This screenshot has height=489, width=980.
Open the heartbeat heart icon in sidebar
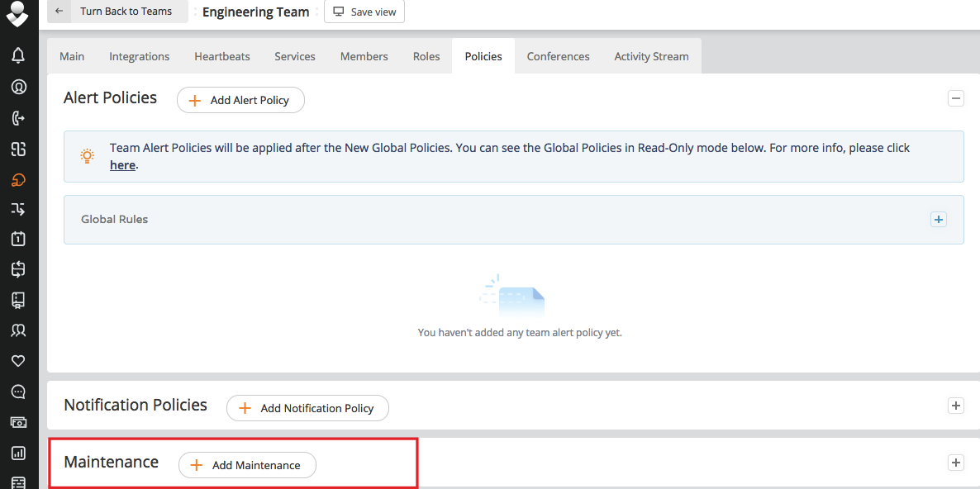click(x=18, y=361)
